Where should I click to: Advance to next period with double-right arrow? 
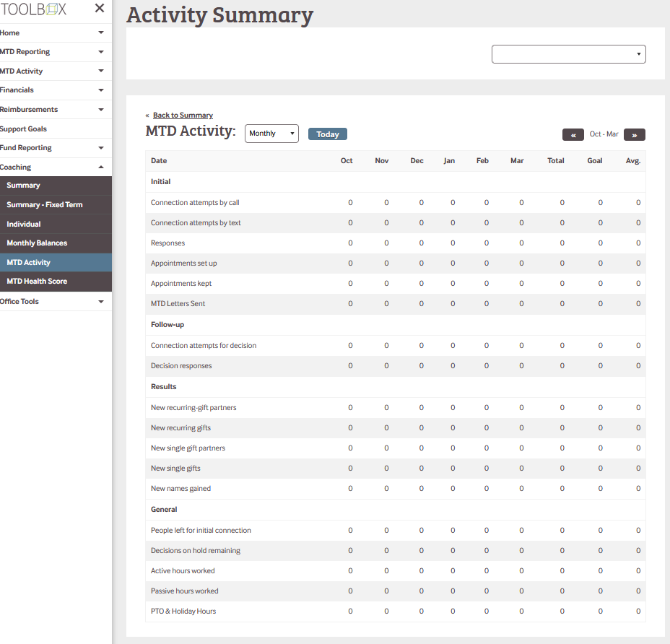(x=635, y=134)
